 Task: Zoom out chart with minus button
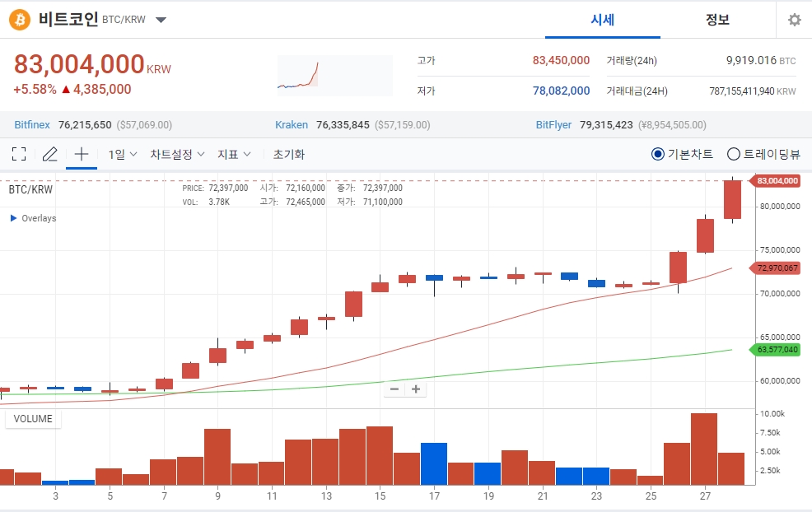(394, 389)
